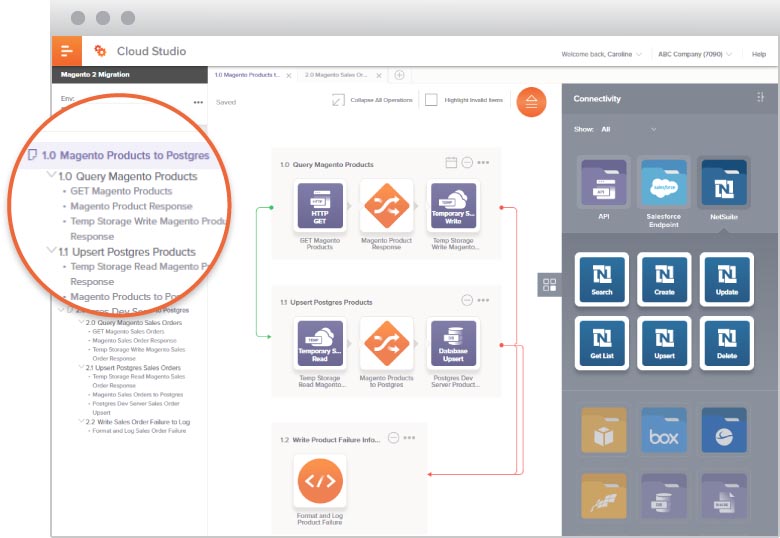Select the Magento Product Response transformation

387,205
